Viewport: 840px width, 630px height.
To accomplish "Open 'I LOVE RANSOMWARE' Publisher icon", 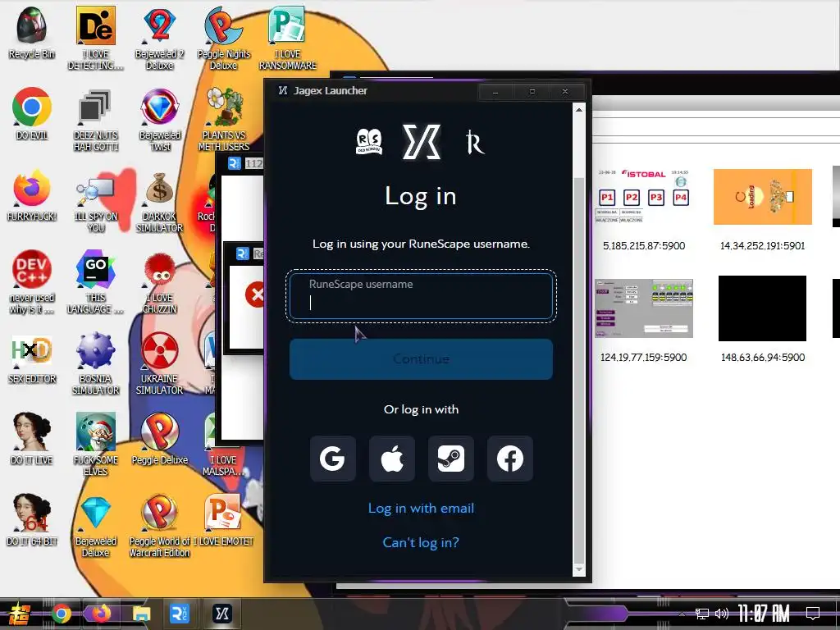I will point(288,38).
